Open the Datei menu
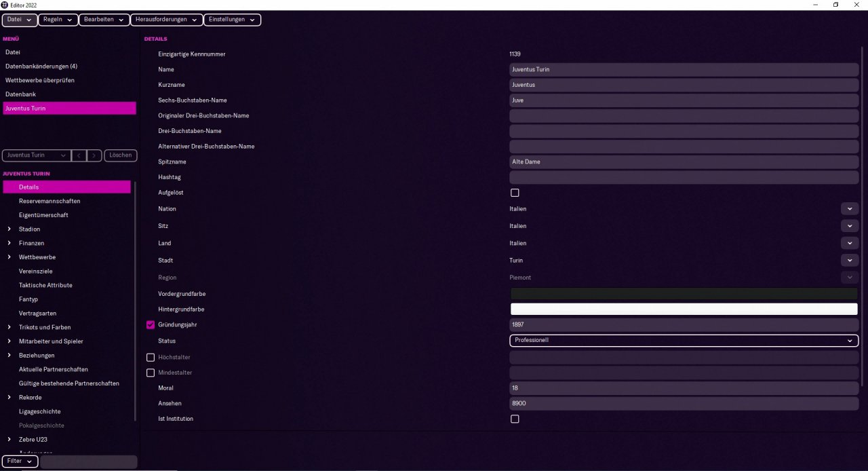 click(x=20, y=20)
